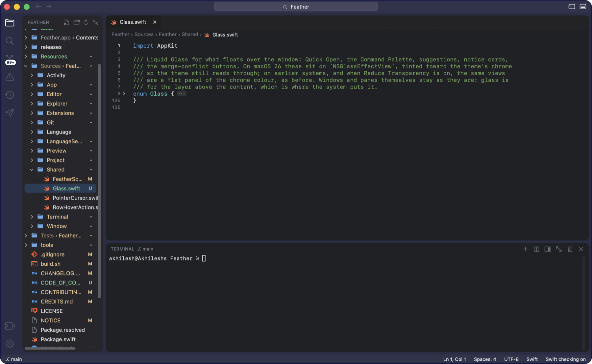Delete the terminal with the trash icon

point(570,249)
